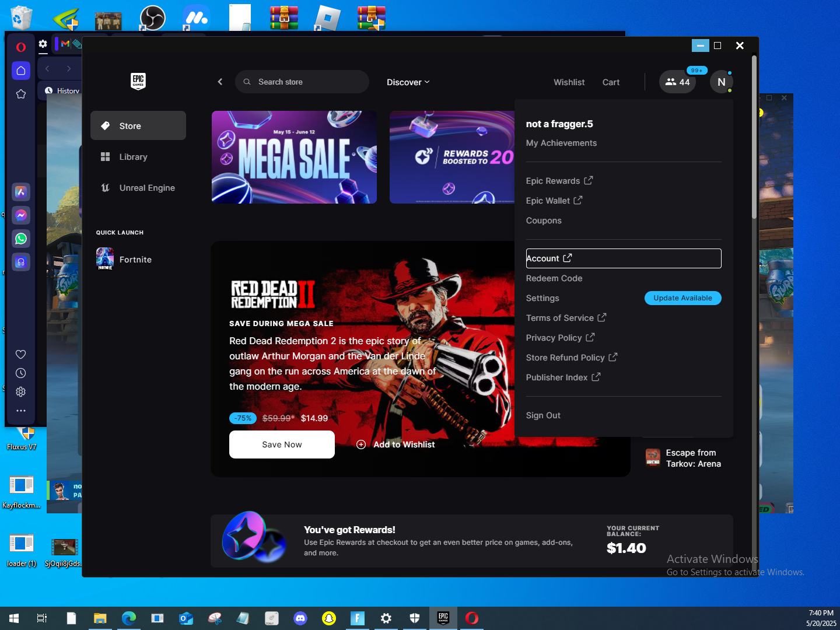Select Escape from Tarkov: Arena entry
The image size is (840, 630).
tap(684, 458)
